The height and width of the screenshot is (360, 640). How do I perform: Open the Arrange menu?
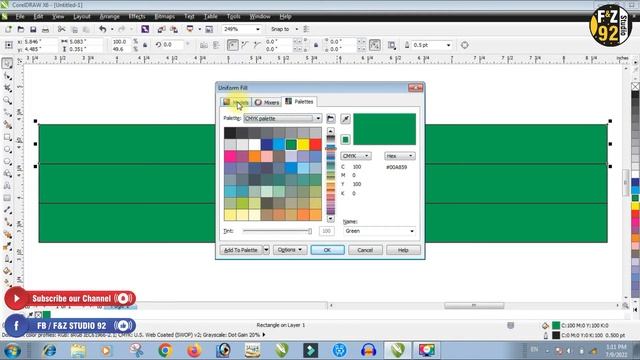coord(109,16)
